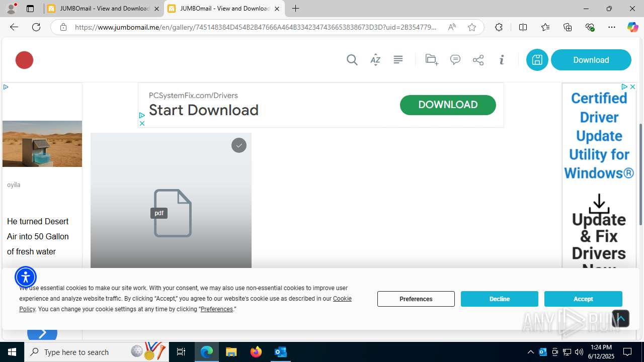The width and height of the screenshot is (644, 362).
Task: View site information lock icon
Action: pyautogui.click(x=63, y=27)
